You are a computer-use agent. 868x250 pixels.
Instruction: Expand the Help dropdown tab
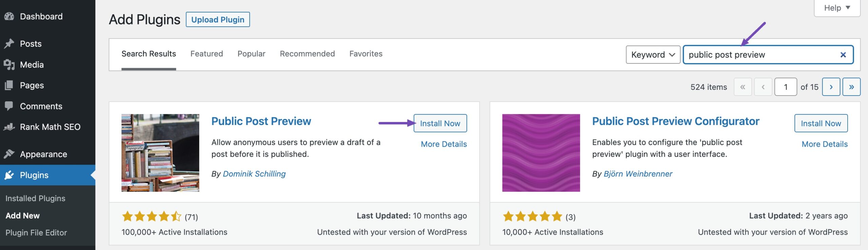837,8
